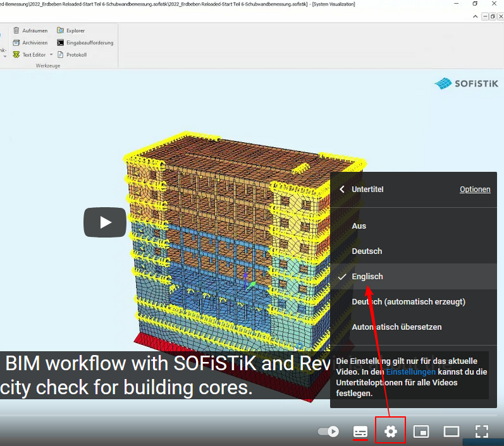Enable miniplayer mode

[421, 431]
